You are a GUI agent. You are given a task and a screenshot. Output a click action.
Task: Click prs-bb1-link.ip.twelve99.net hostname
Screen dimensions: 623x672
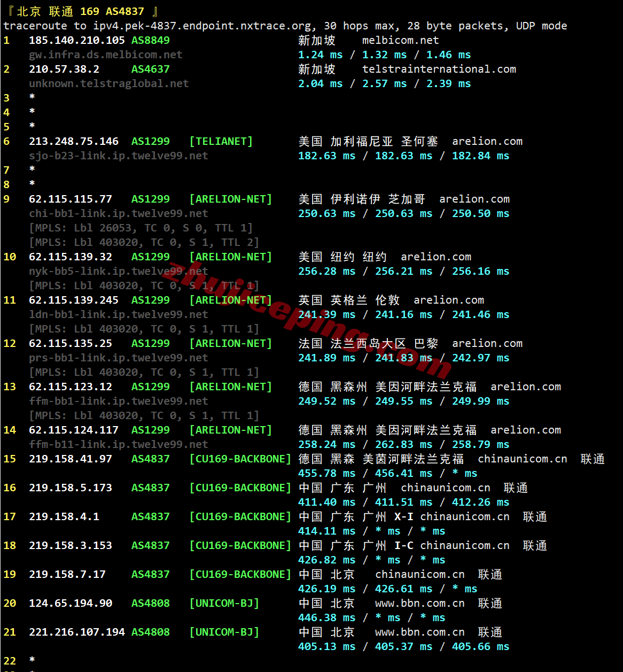click(x=119, y=358)
